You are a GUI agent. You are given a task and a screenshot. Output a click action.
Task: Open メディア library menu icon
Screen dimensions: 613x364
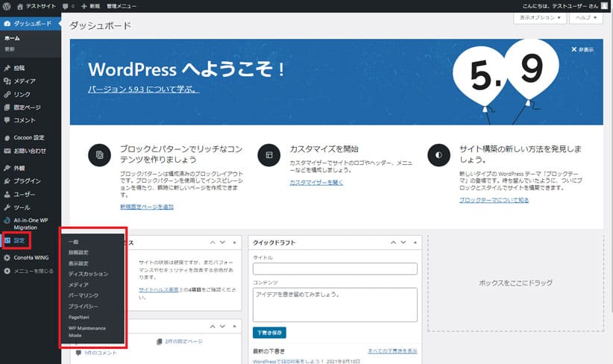click(7, 81)
